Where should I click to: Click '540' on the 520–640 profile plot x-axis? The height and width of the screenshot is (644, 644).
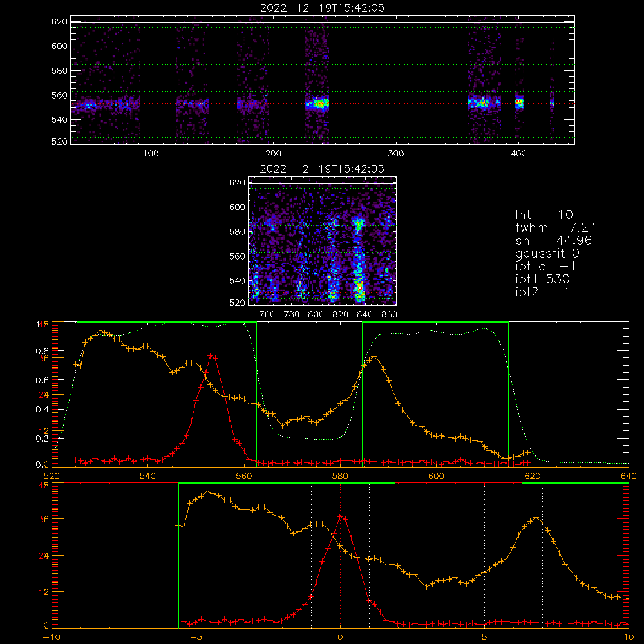pyautogui.click(x=148, y=477)
